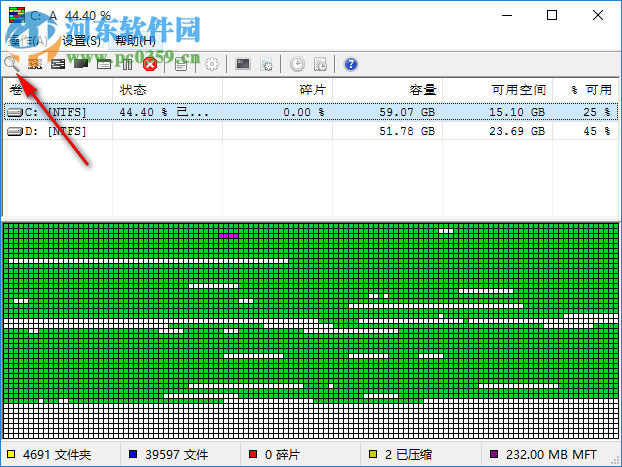622x467 pixels.
Task: Click the black screens toolbar icon
Action: point(81,64)
